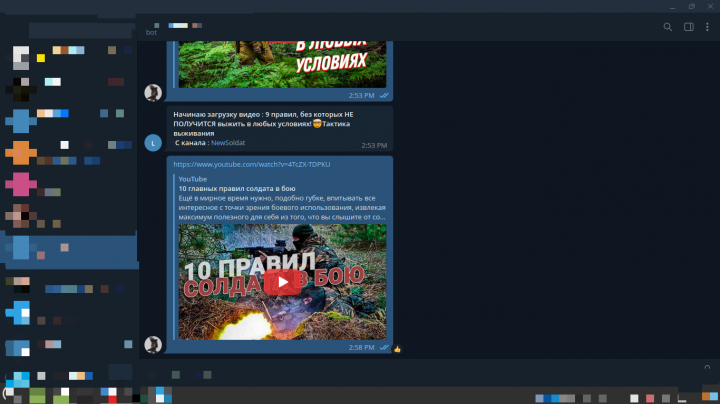Restore down the Telegram window
This screenshot has height=404, width=720.
tap(692, 6)
